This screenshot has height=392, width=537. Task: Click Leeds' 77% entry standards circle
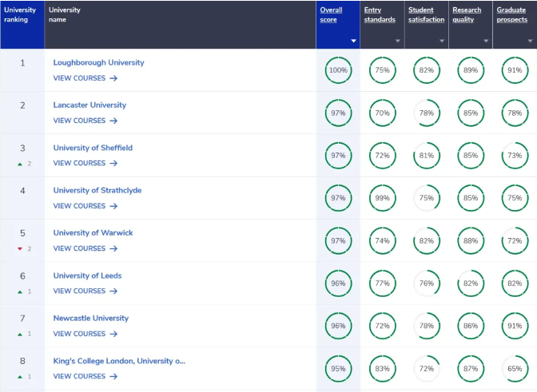coord(383,283)
